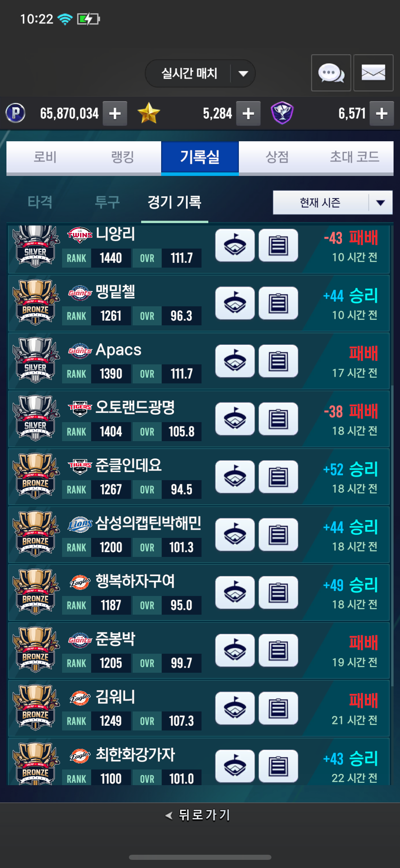The width and height of the screenshot is (400, 868).
Task: View stadium replay for 오토랜드광명 match
Action: point(235,419)
